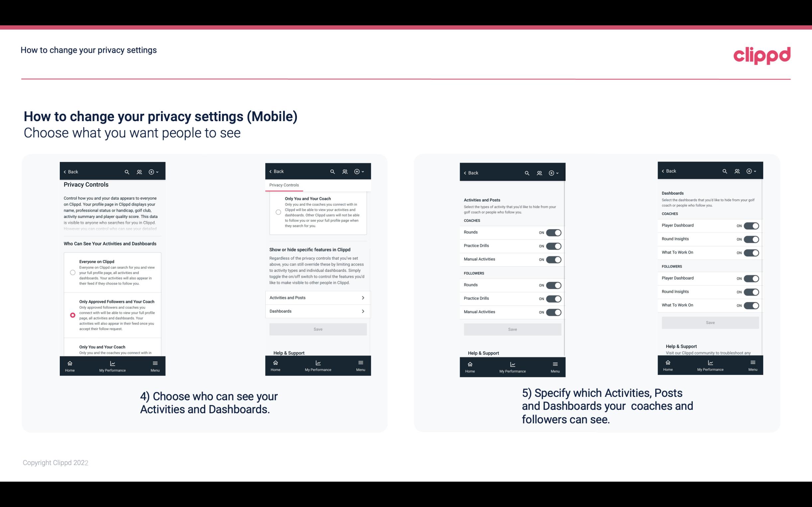Toggle Manual Activities switch for Followers
812x507 pixels.
click(x=554, y=311)
